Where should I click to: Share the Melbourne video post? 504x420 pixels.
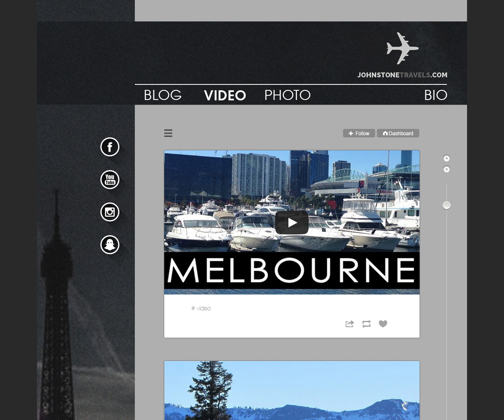[349, 324]
